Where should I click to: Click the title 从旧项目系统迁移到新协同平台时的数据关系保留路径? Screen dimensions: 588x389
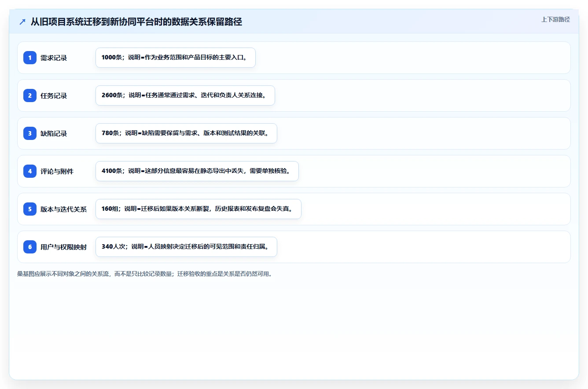136,22
